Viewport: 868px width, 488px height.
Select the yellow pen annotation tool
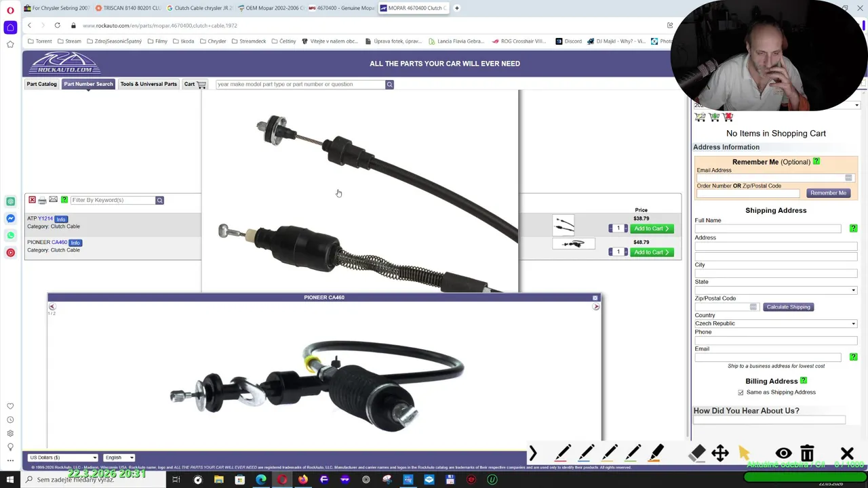[x=610, y=453]
